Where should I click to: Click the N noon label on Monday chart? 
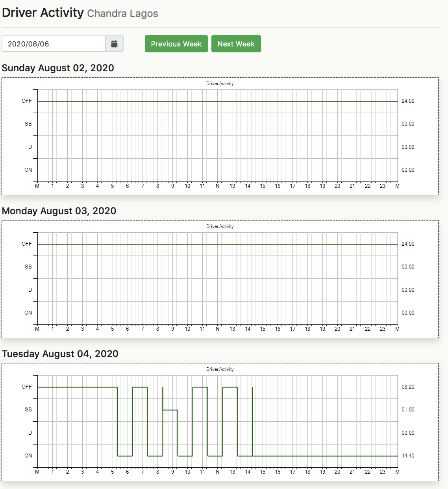coord(217,329)
